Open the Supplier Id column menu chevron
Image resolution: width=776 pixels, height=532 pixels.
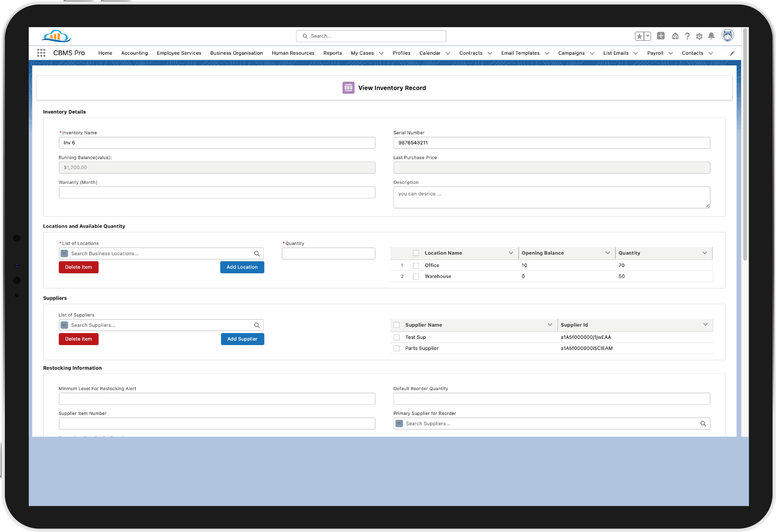(705, 325)
